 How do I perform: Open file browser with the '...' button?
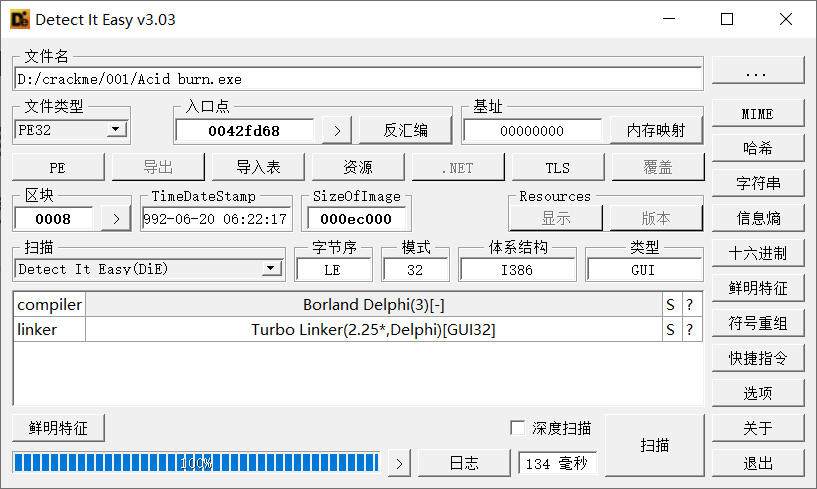coord(758,70)
